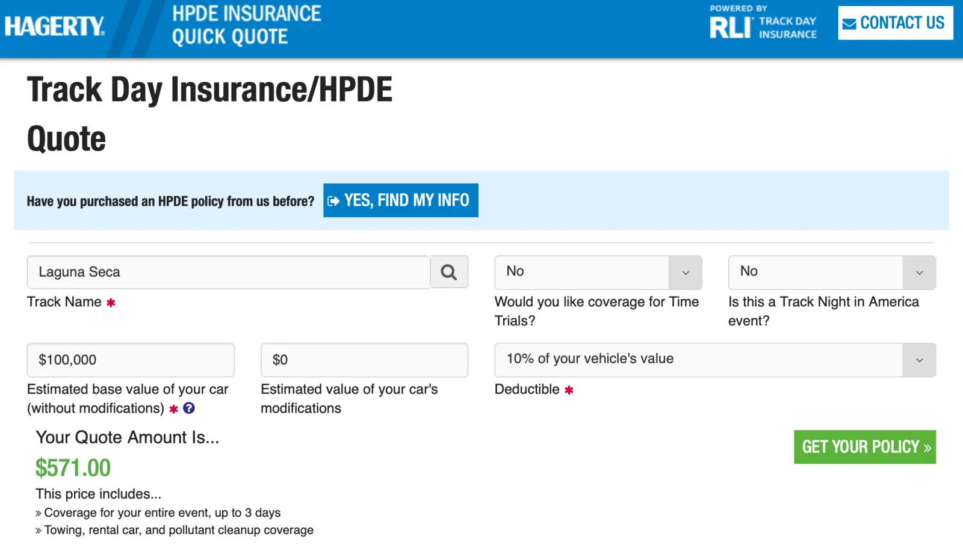Image resolution: width=963 pixels, height=560 pixels.
Task: Open the base value help question mark
Action: click(x=189, y=408)
